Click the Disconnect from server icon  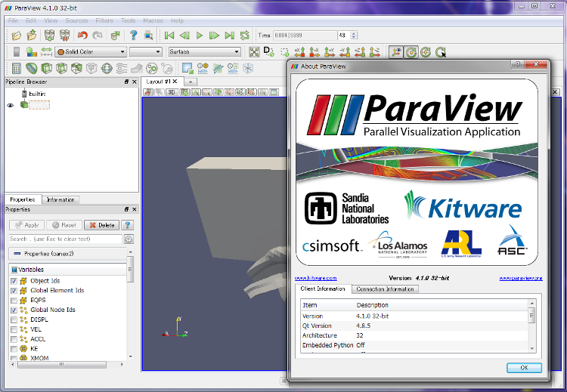point(64,35)
